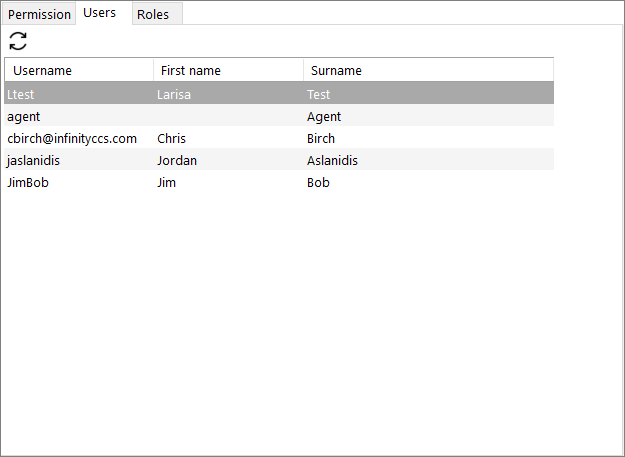Click first name Jordan cell
The image size is (625, 457).
click(228, 160)
